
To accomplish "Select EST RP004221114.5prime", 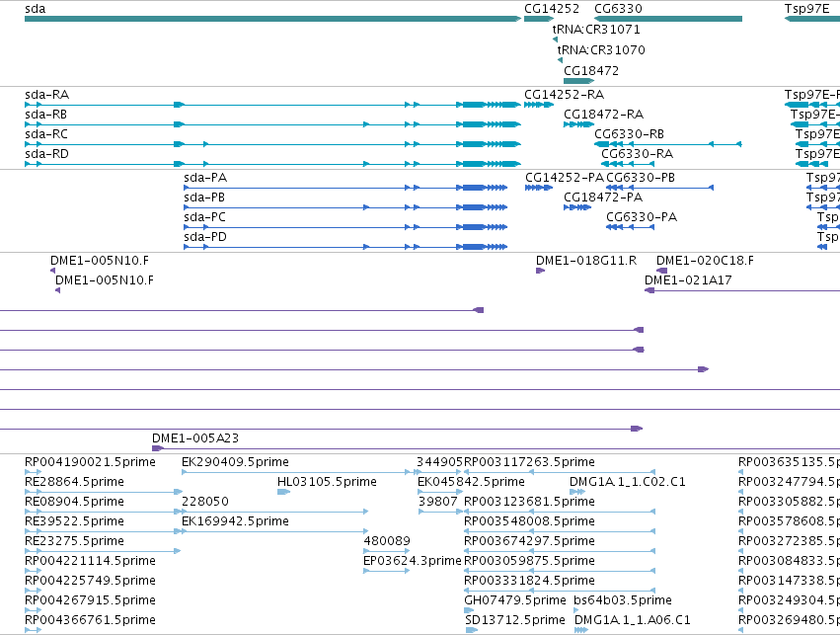I will pyautogui.click(x=34, y=571).
